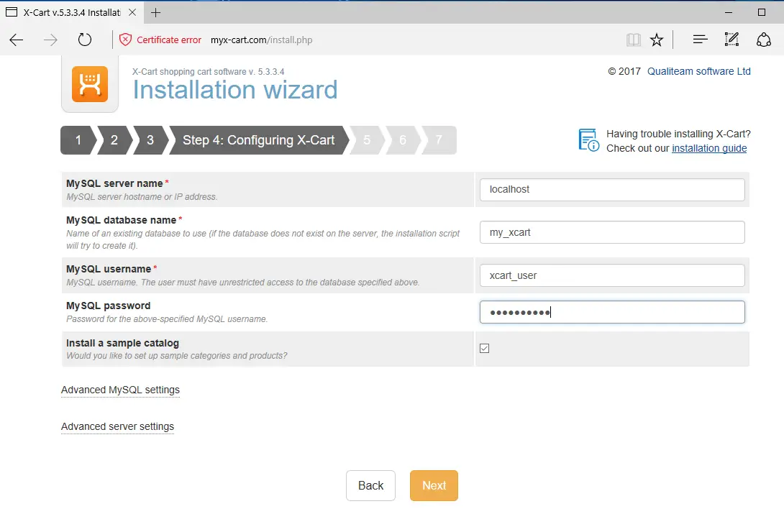Click wizard step 7
This screenshot has height=532, width=784.
coord(439,140)
